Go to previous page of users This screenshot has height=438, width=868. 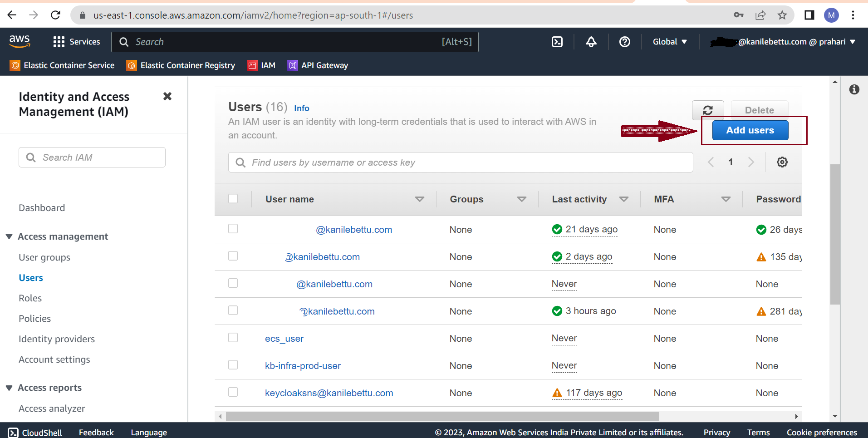point(711,162)
